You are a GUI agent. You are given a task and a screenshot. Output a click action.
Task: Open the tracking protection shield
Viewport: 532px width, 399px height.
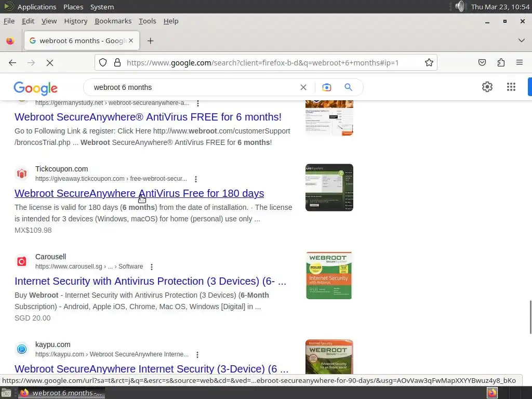(x=103, y=62)
